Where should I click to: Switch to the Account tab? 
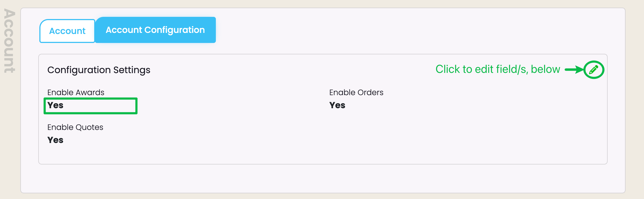[x=67, y=31]
